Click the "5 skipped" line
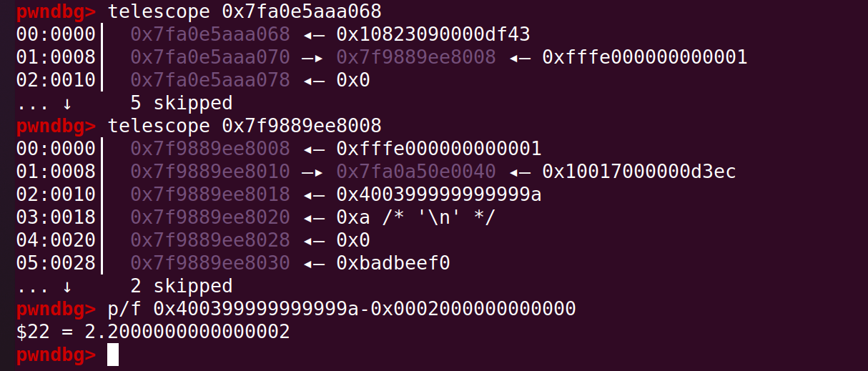 pos(182,103)
